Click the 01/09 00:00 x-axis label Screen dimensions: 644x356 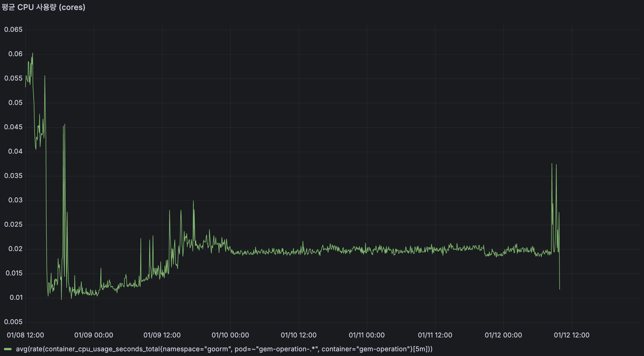pyautogui.click(x=94, y=335)
